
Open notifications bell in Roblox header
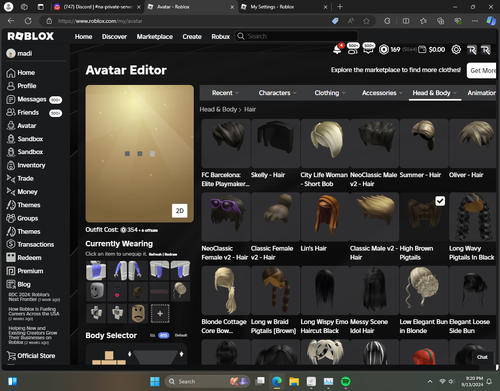[x=337, y=50]
